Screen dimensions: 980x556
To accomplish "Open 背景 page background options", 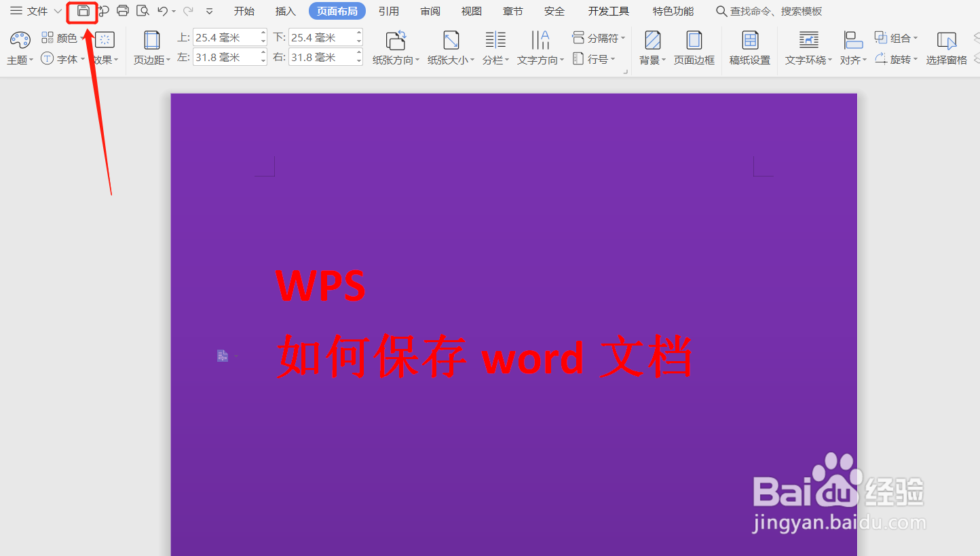I will click(x=653, y=48).
